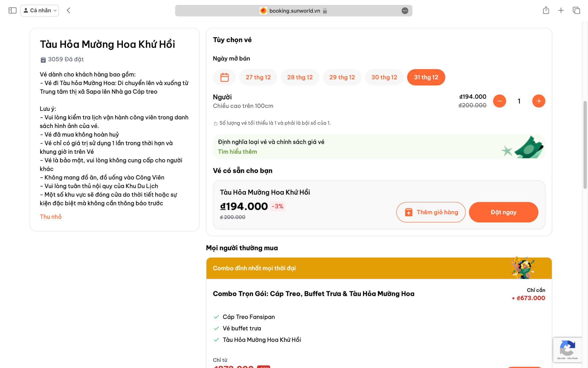Click the Định nghĩa loại vé và chính sách giá vé text
This screenshot has height=368, width=588.
tap(271, 142)
